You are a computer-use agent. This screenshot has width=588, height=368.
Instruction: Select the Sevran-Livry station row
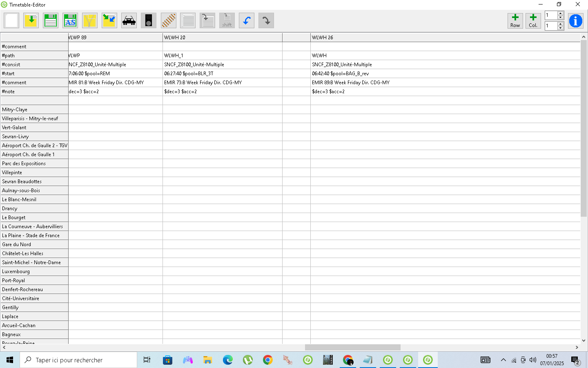tap(34, 136)
